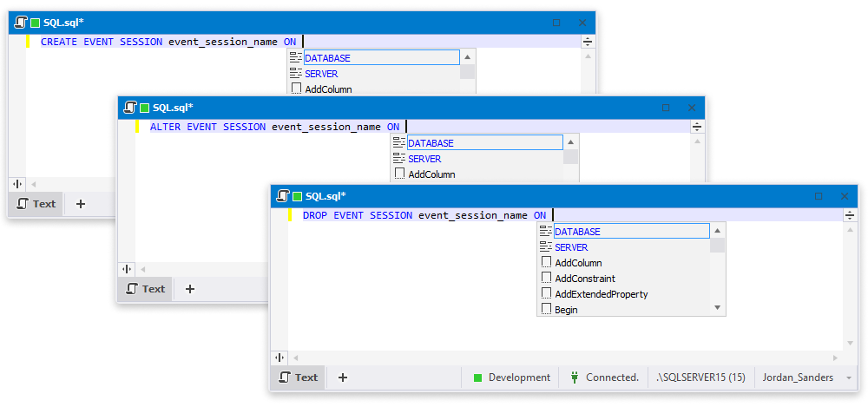The image size is (868, 407).
Task: Close the CREATE EVENT SESSION window
Action: (x=582, y=23)
